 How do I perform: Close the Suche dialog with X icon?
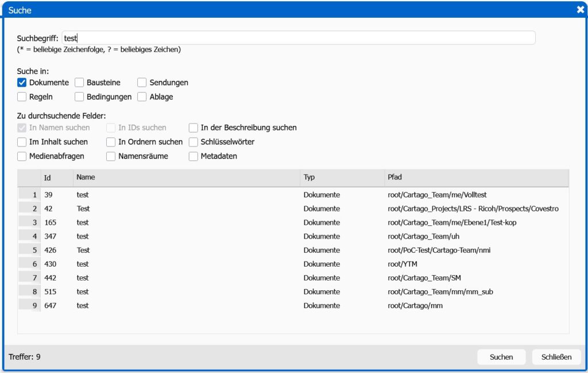coord(580,10)
